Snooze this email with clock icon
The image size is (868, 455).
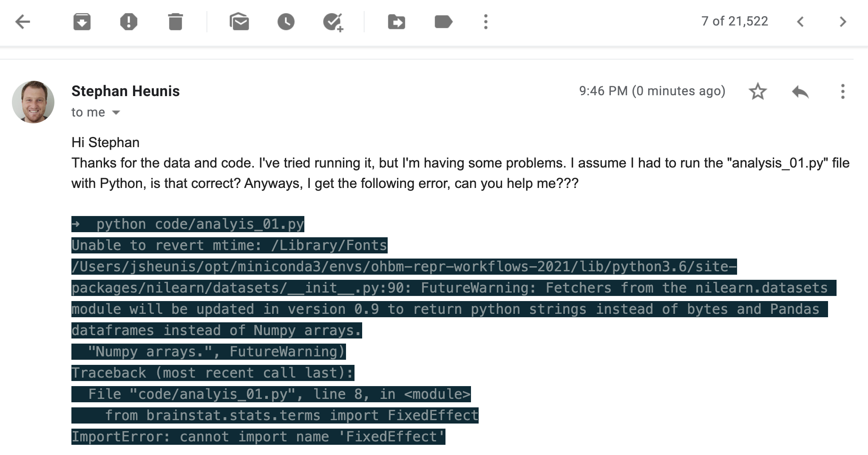pos(286,22)
